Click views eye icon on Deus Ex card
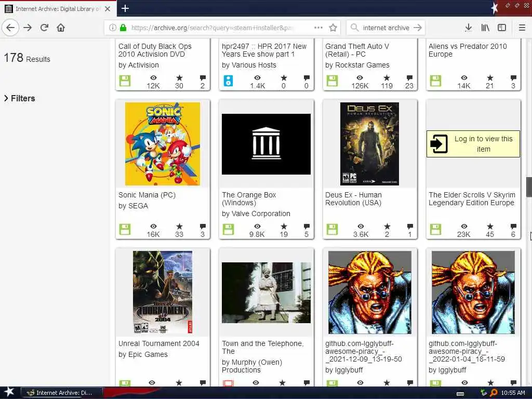 [x=361, y=227]
